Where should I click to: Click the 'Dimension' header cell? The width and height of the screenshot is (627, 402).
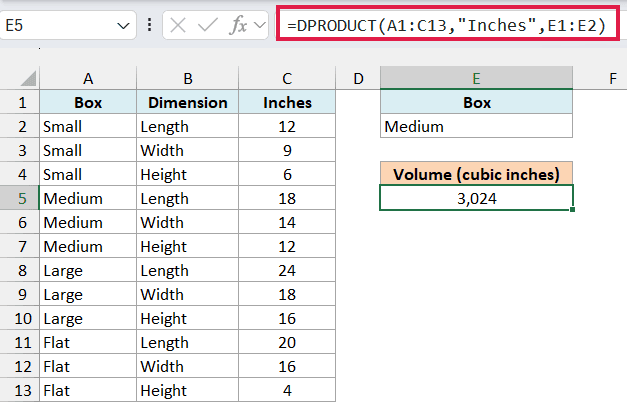click(188, 102)
